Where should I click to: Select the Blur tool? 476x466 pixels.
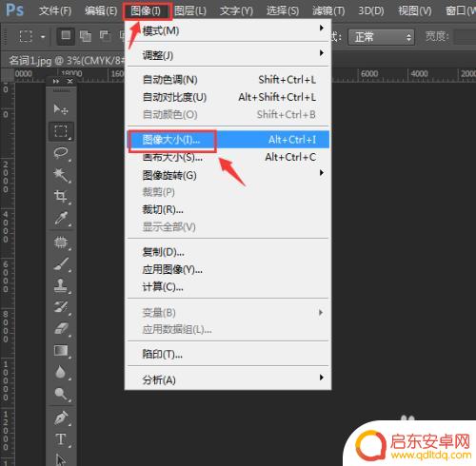61,372
